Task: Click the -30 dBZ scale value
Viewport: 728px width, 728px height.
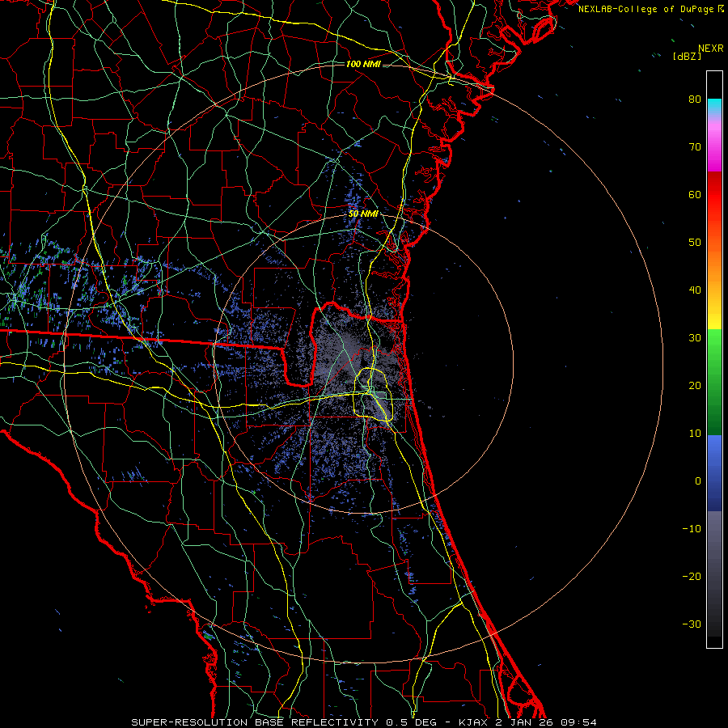Action: coord(692,624)
